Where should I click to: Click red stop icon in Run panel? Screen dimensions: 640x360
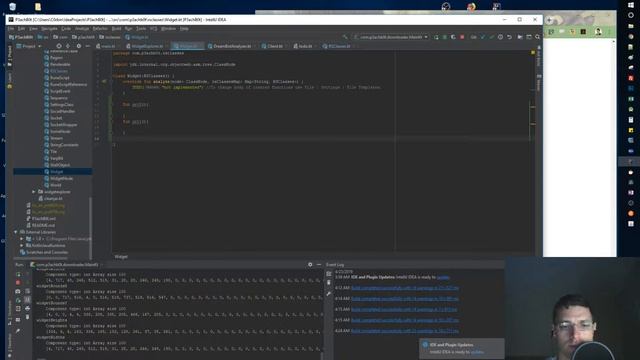coord(18,282)
